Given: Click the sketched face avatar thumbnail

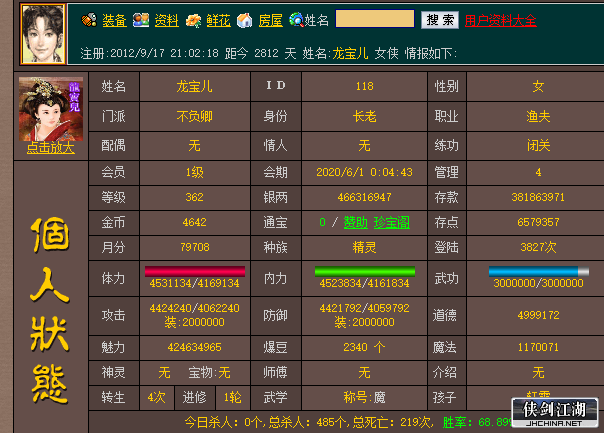Looking at the screenshot, I should pyautogui.click(x=43, y=34).
